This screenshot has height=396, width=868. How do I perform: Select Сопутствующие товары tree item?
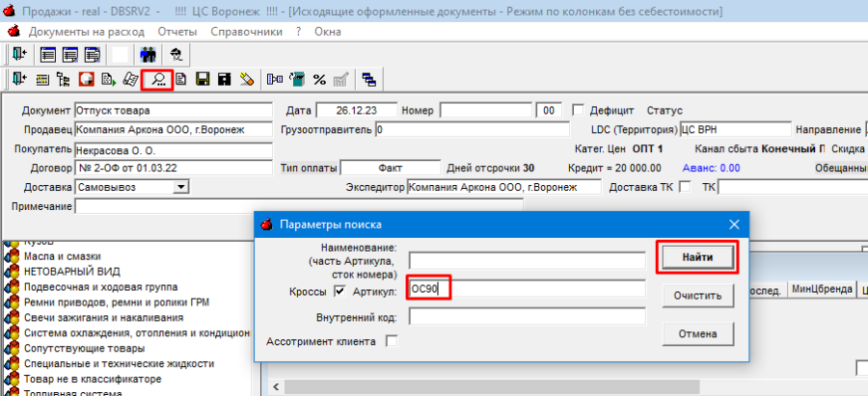coord(84,349)
